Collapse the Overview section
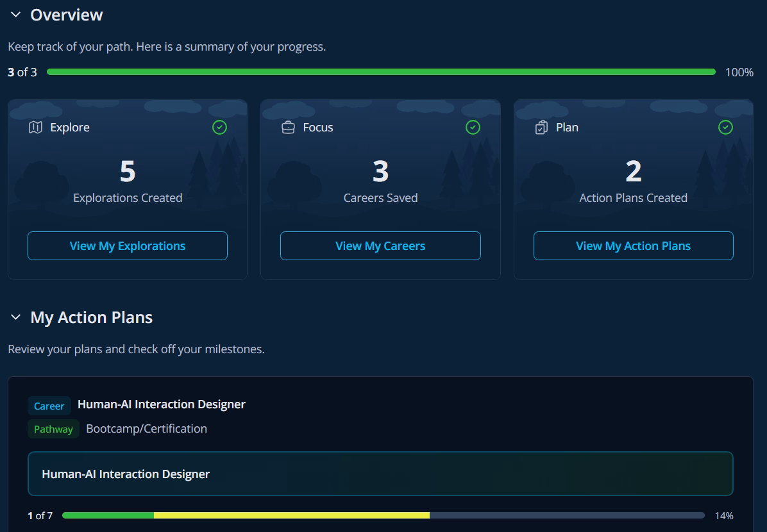 click(x=15, y=14)
